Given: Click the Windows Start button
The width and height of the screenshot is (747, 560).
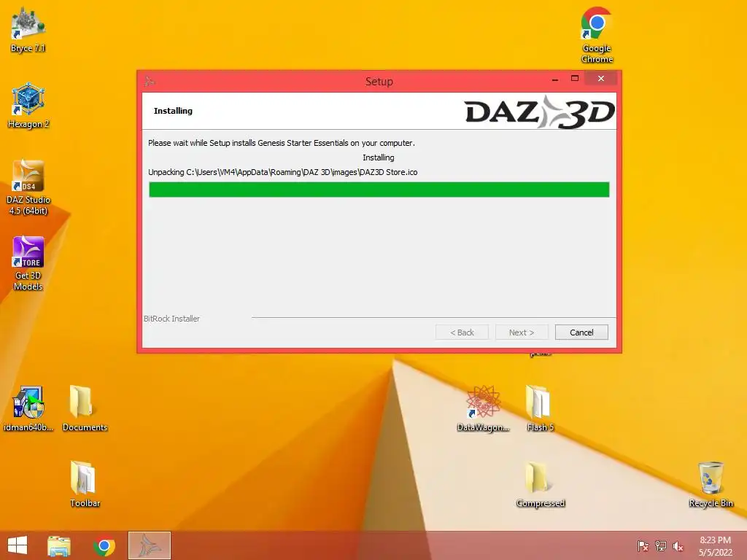Looking at the screenshot, I should coord(18,545).
